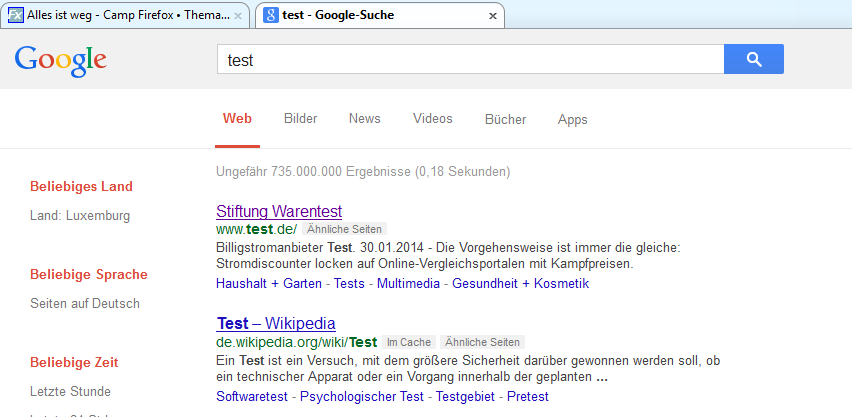Select the Beliebige Sprache filter
Viewport: 852px width, 417px height.
coord(89,275)
